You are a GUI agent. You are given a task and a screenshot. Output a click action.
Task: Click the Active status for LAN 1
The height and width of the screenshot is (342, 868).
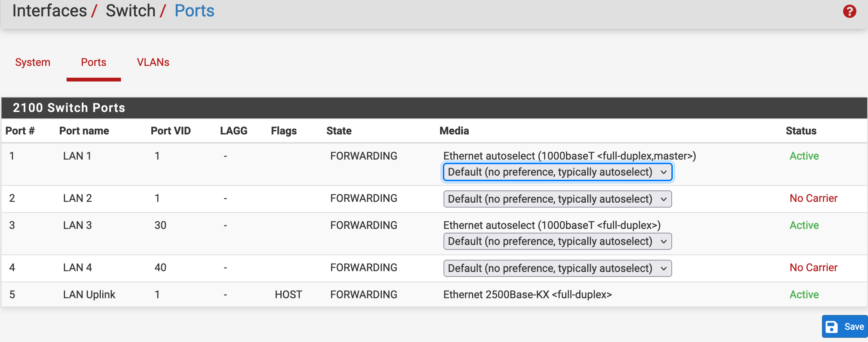coord(804,156)
